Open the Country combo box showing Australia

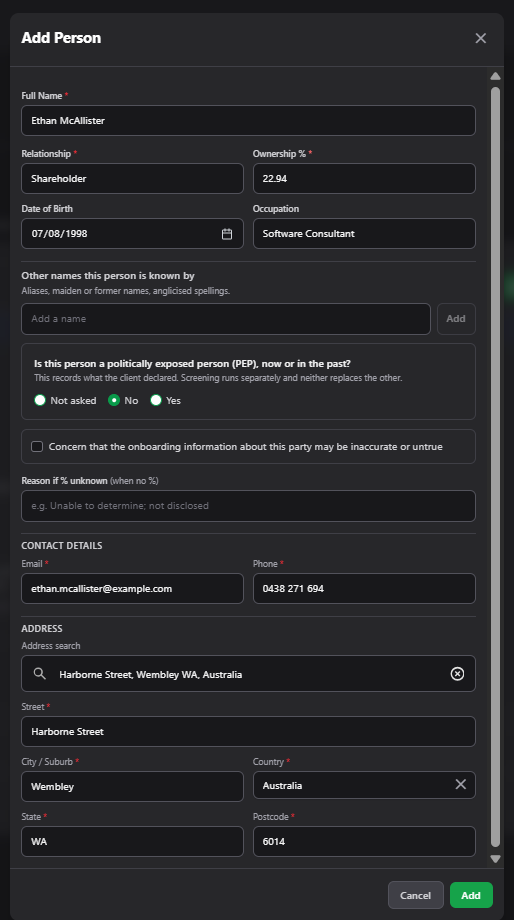(364, 785)
